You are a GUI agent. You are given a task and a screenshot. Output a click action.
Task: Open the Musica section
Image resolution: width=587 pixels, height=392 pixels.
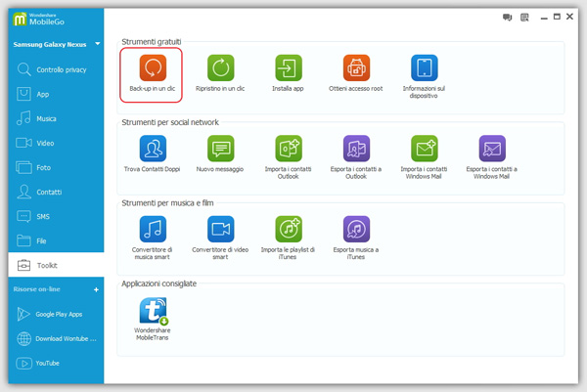coord(56,118)
